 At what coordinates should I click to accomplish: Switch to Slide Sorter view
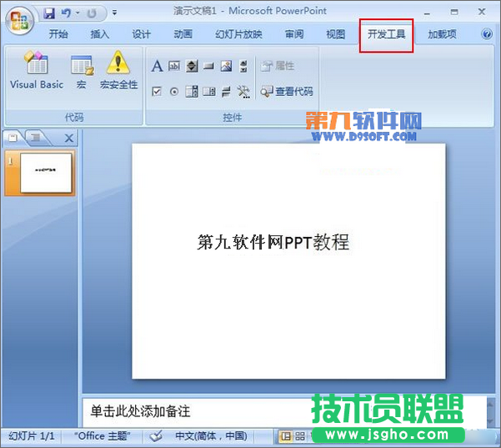pos(300,436)
